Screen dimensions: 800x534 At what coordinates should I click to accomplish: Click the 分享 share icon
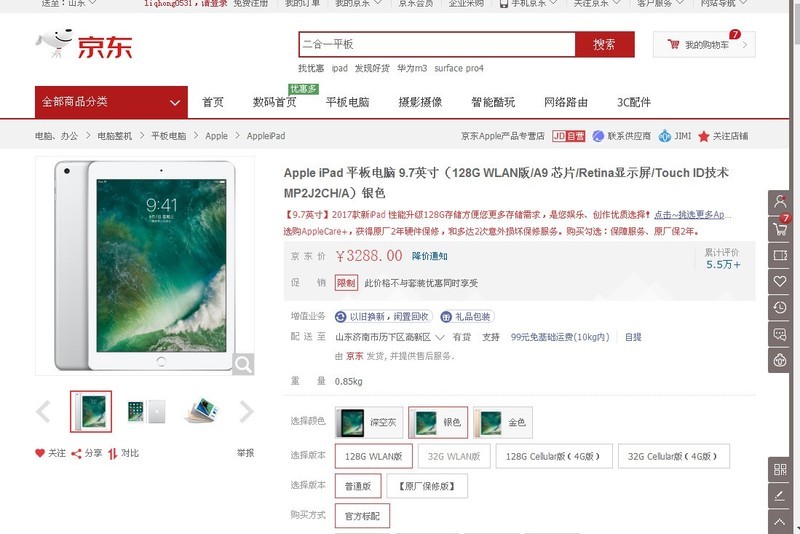click(x=76, y=453)
